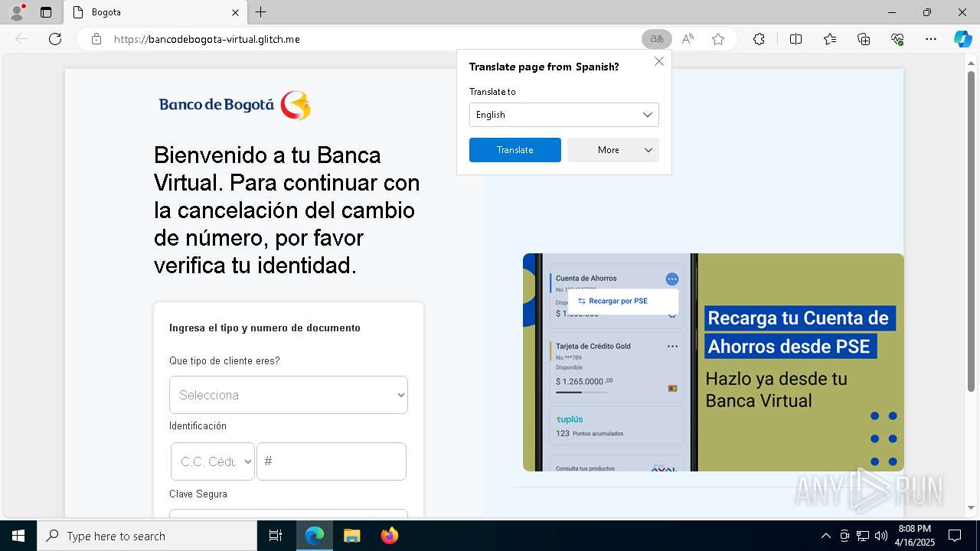Open File Explorer from taskbar
Screen dimensions: 980x551
(x=351, y=536)
